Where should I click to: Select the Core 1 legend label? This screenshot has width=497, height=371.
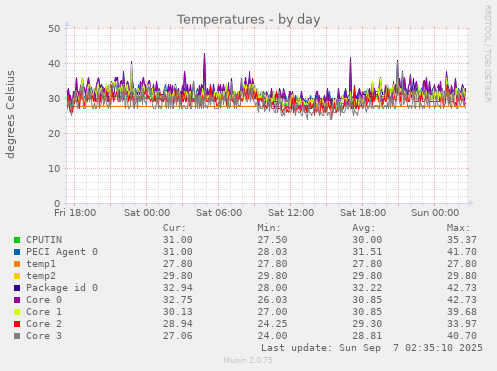44,312
